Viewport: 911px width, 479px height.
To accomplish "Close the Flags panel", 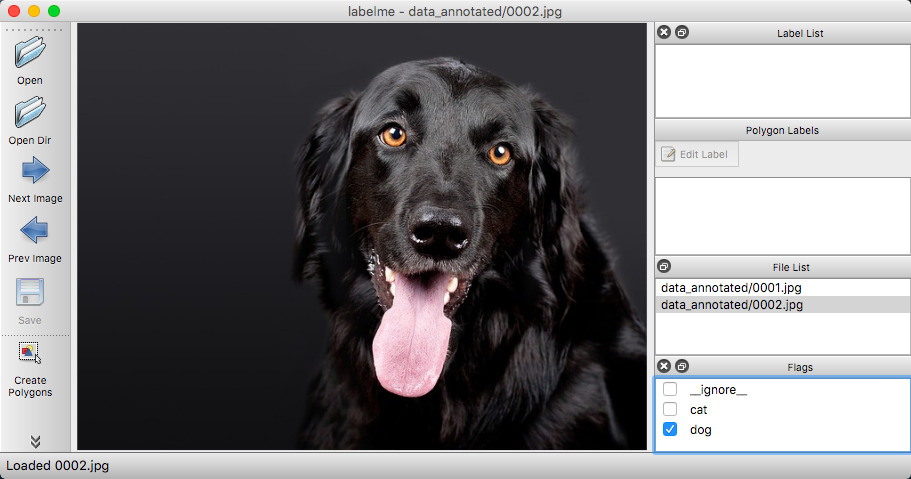I will pyautogui.click(x=664, y=367).
